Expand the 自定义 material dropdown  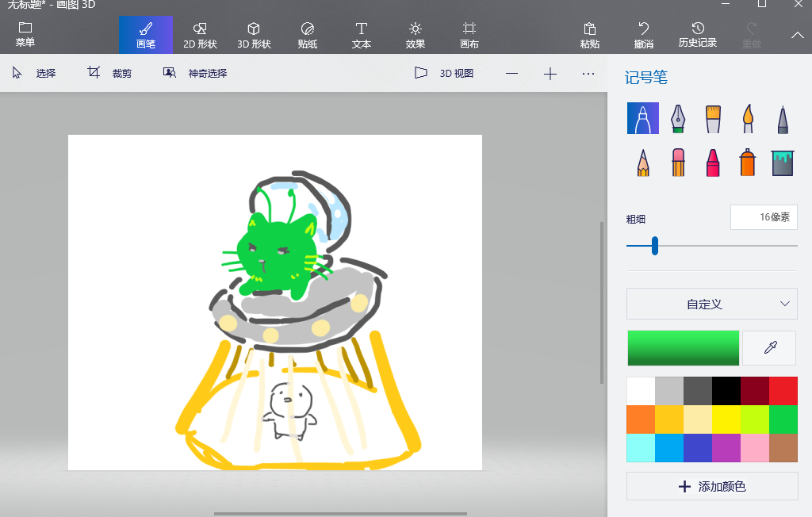[x=711, y=304]
